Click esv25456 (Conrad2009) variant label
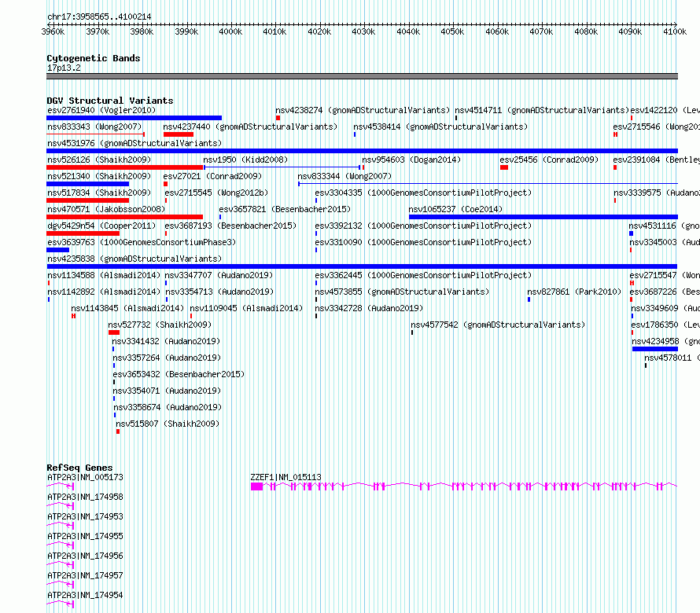The image size is (700, 613). coord(549,160)
